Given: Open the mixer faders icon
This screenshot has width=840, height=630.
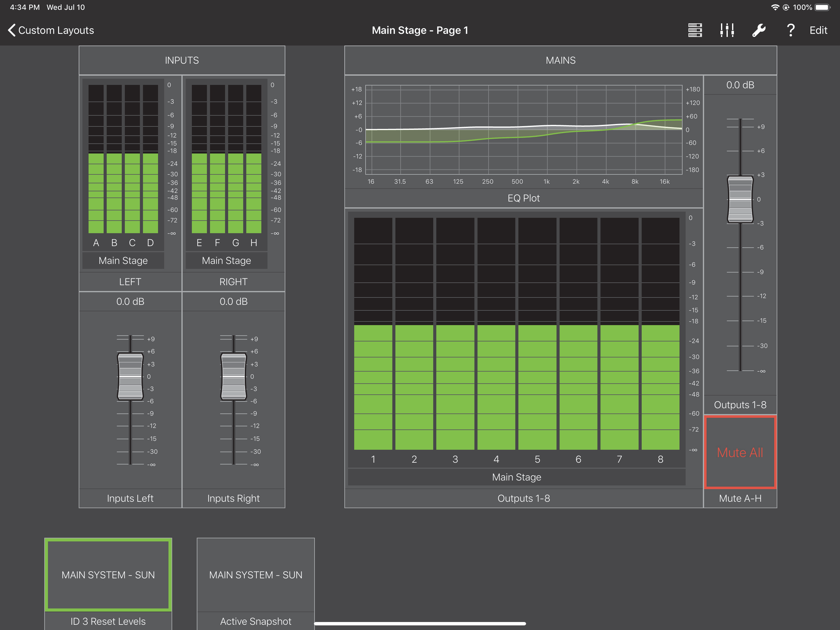Looking at the screenshot, I should point(727,30).
